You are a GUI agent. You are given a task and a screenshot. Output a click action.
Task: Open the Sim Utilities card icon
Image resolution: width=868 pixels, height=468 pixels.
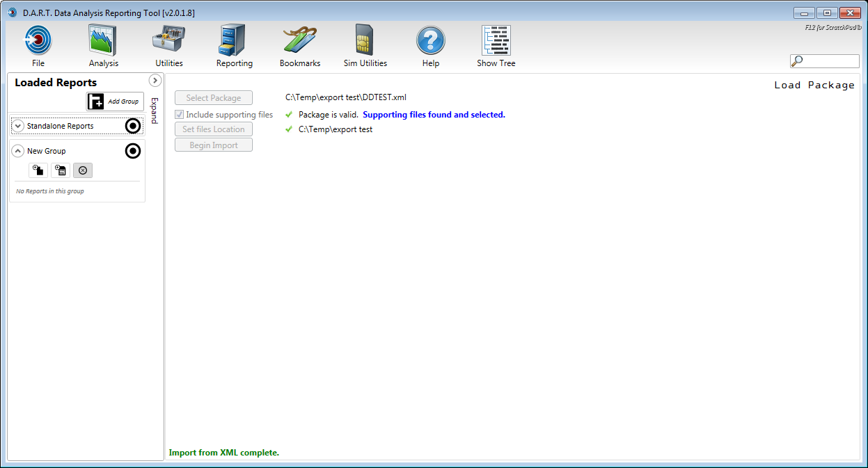point(365,40)
